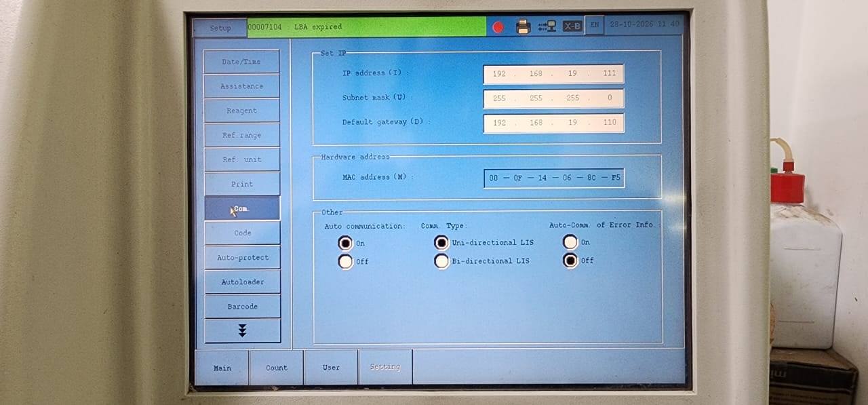Turn Auto communication Off
This screenshot has height=405, width=868.
pyautogui.click(x=346, y=261)
